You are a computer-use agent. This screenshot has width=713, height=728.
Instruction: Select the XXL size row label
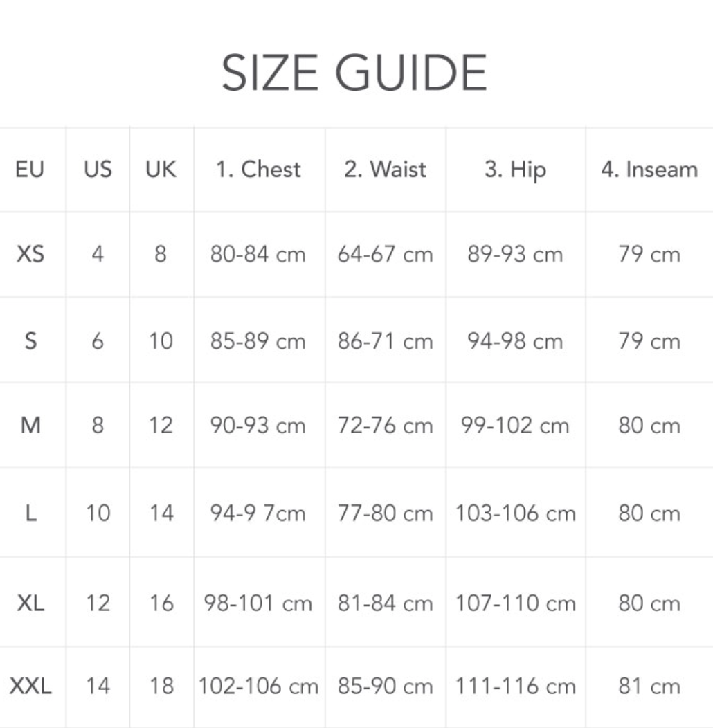click(30, 686)
